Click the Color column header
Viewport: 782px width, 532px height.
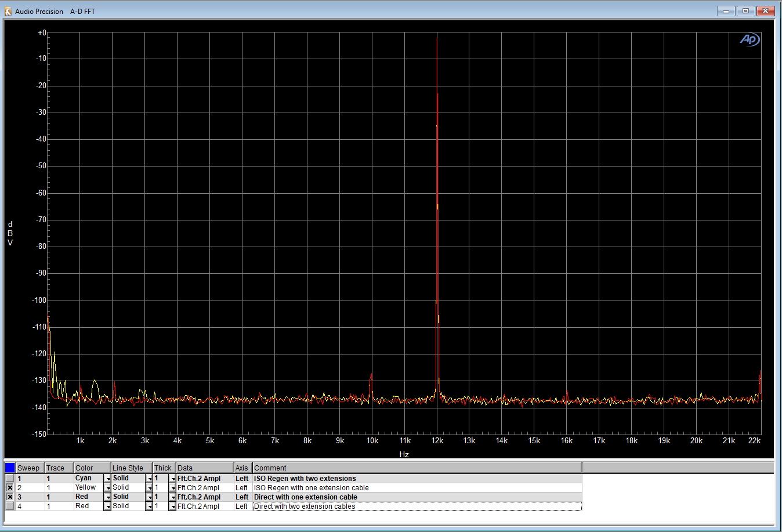(x=92, y=468)
